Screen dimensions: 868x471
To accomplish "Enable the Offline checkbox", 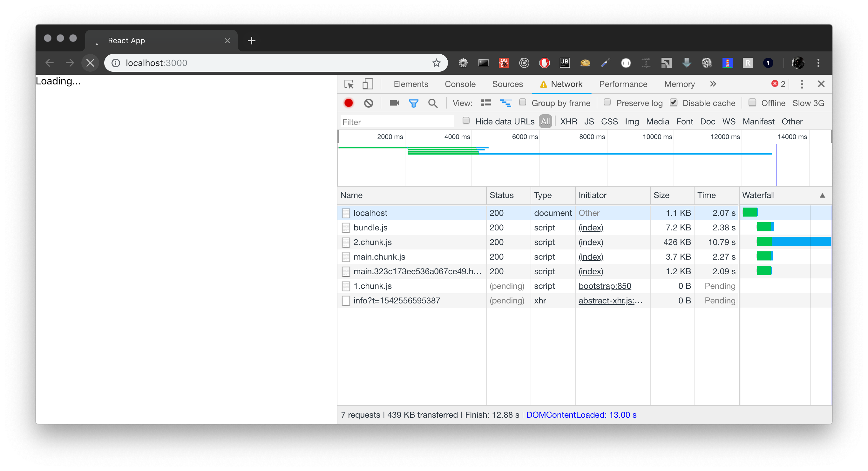I will pos(752,103).
